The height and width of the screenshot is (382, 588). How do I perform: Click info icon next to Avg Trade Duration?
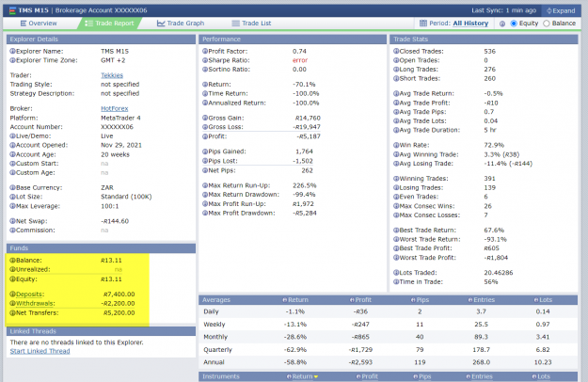click(396, 130)
